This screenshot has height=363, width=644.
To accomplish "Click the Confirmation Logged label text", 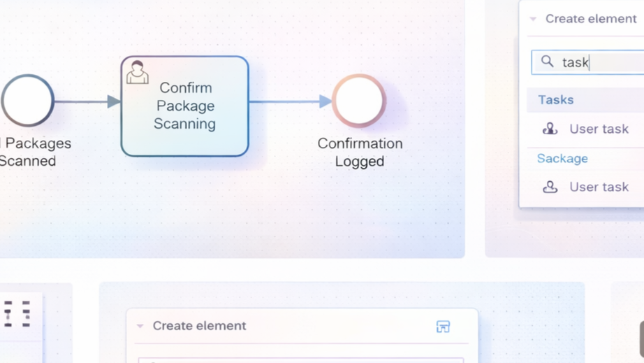I will (x=360, y=152).
